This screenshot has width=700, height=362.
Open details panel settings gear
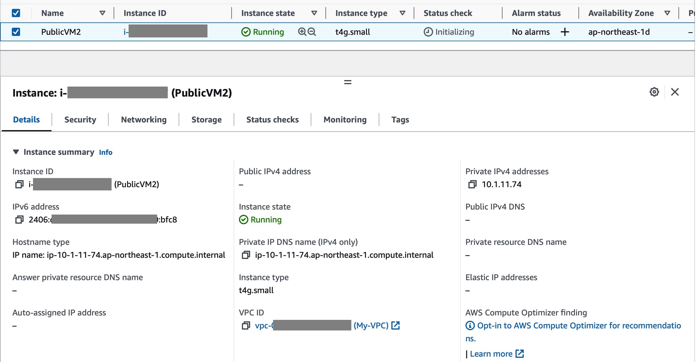click(x=654, y=92)
